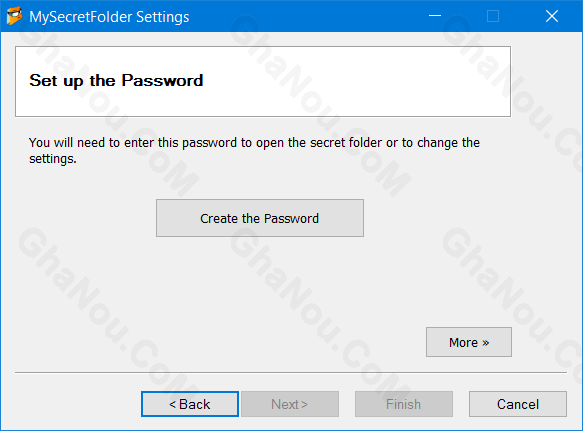Viewport: 583px width, 431px height.
Task: Click the disabled maximize box icon
Action: pos(493,16)
